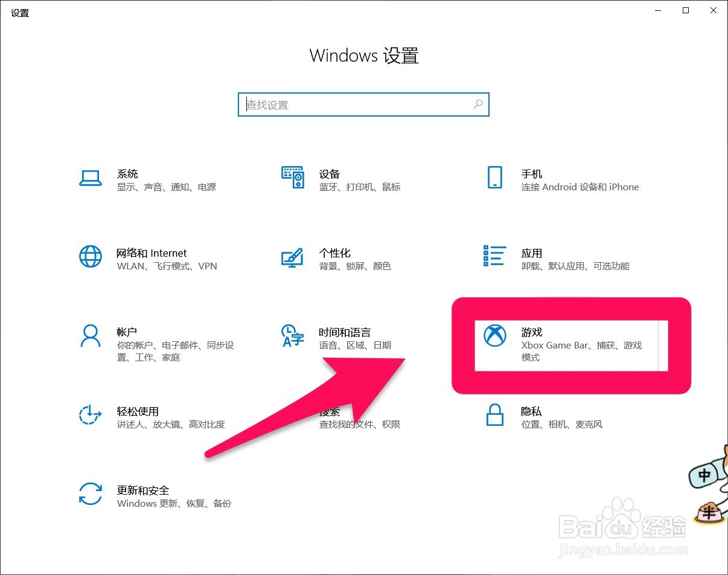Click description Windows 更新、恢复、备份
The width and height of the screenshot is (728, 575).
tap(174, 504)
